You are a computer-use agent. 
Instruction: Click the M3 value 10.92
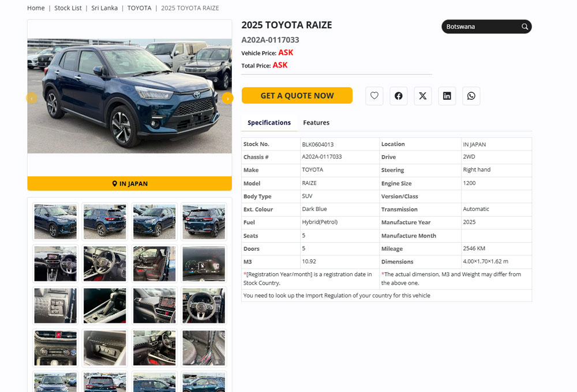309,262
